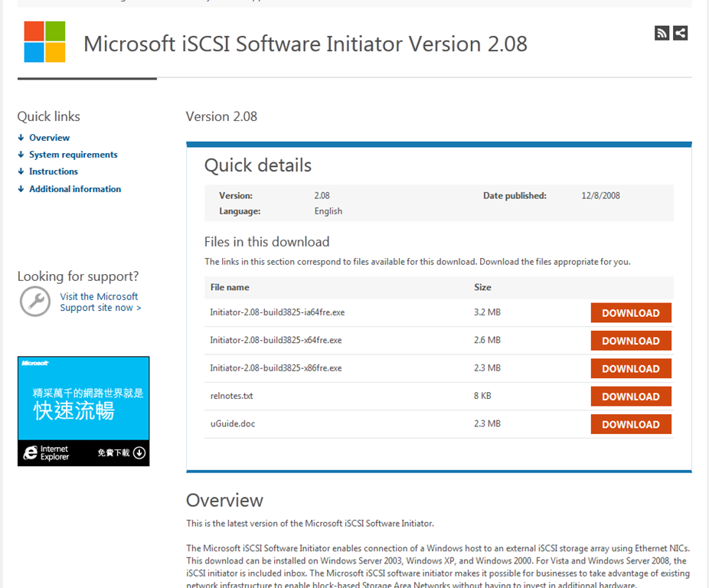Click the 8 KB size value
The width and height of the screenshot is (709, 588).
[482, 396]
